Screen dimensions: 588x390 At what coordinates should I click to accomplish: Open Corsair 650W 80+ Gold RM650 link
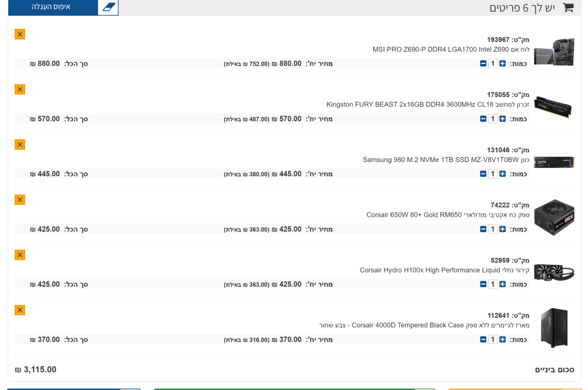[x=448, y=214]
